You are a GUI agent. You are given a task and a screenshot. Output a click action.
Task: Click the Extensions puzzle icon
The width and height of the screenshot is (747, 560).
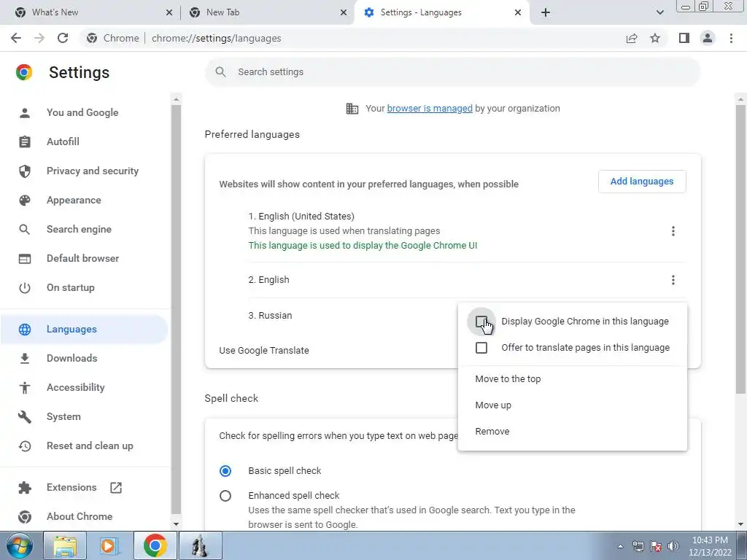coord(24,487)
